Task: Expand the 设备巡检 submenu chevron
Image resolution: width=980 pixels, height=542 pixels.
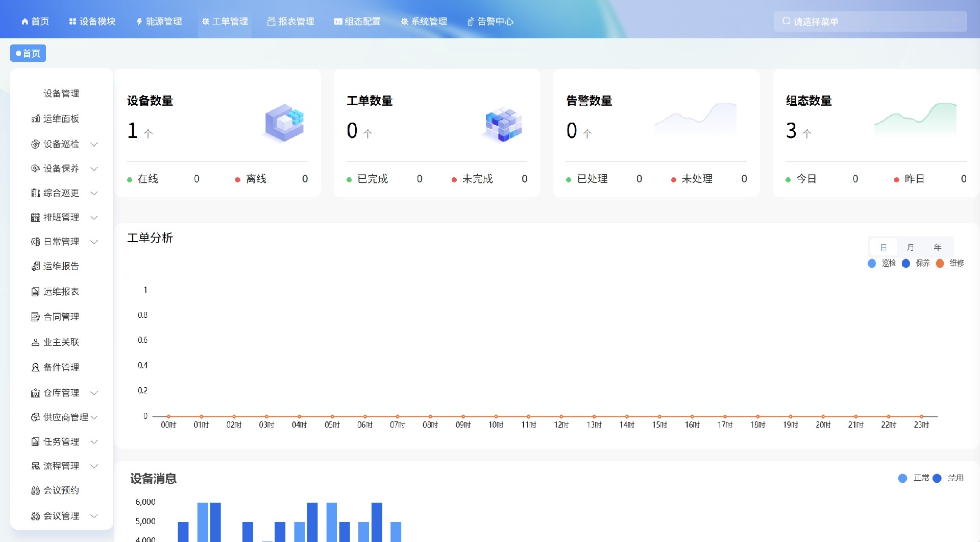Action: (94, 145)
